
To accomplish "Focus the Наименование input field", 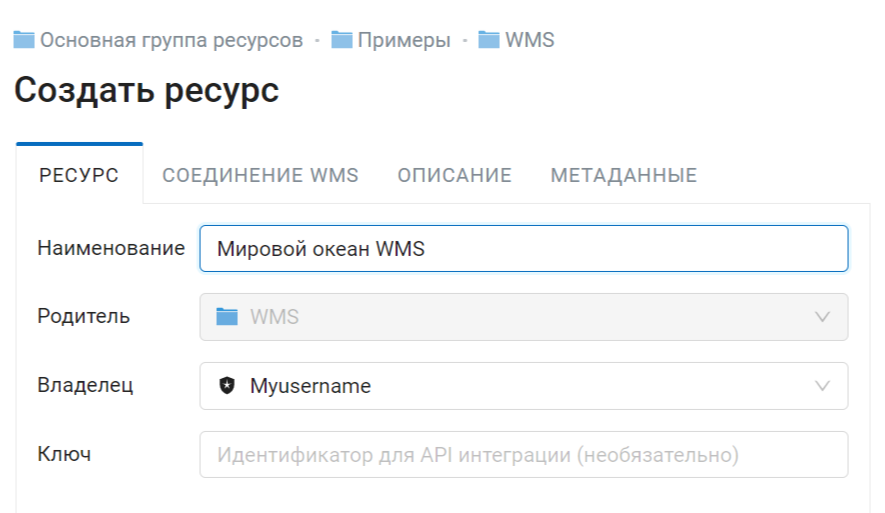I will [524, 249].
